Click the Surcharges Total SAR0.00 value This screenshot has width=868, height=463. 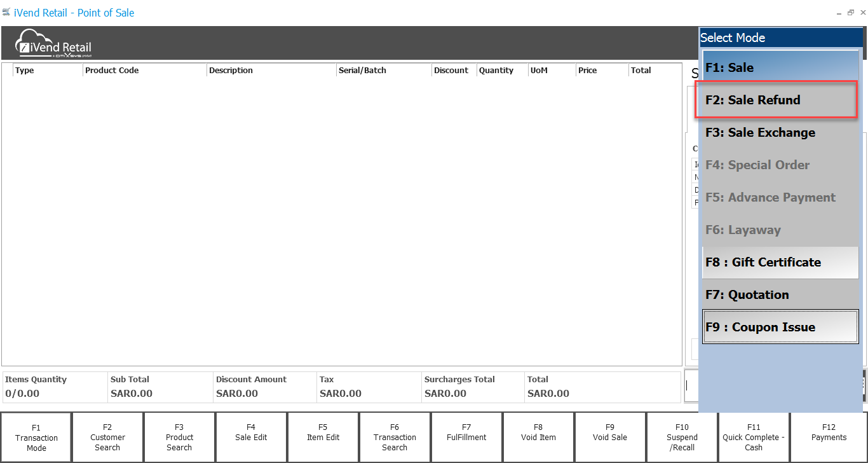tap(445, 394)
